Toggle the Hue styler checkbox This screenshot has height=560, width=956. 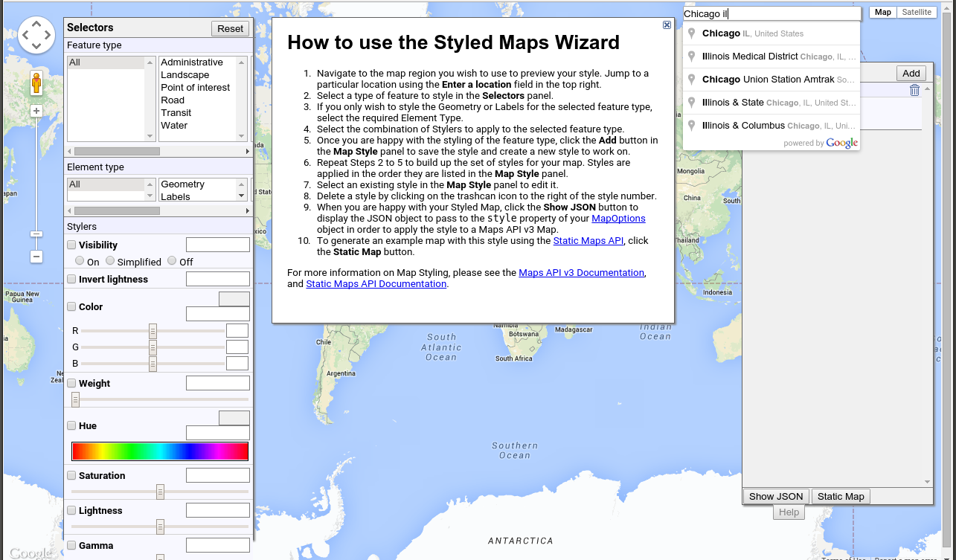(71, 425)
